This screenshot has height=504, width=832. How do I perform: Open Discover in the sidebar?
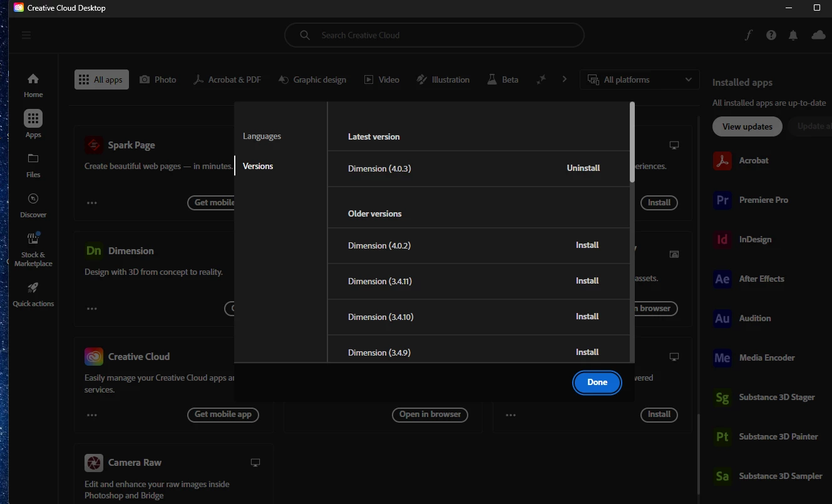tap(33, 205)
